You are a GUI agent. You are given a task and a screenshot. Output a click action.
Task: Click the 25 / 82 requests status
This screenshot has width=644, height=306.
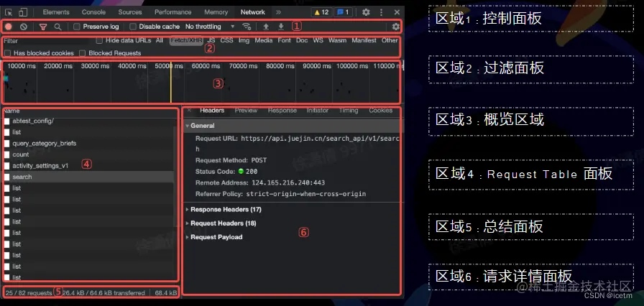29,293
